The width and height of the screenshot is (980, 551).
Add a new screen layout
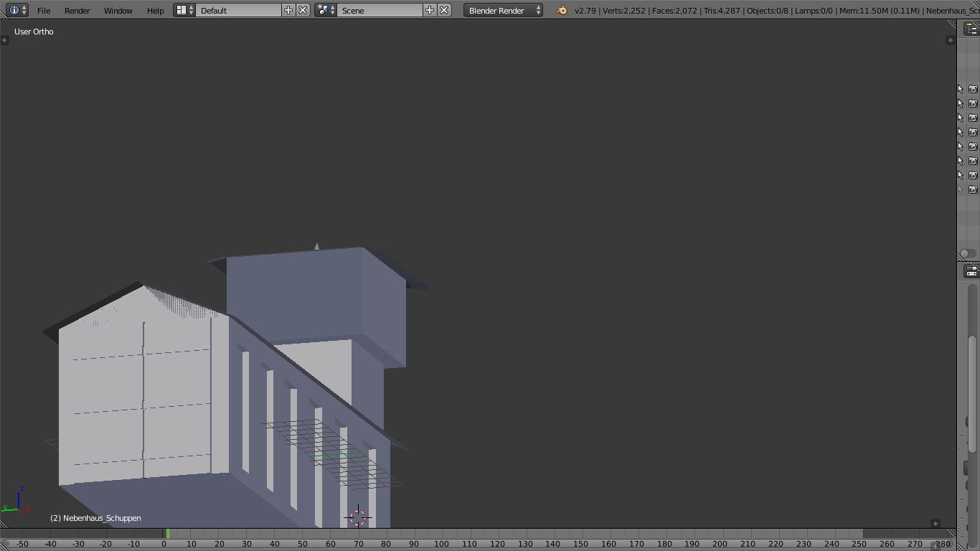tap(288, 10)
